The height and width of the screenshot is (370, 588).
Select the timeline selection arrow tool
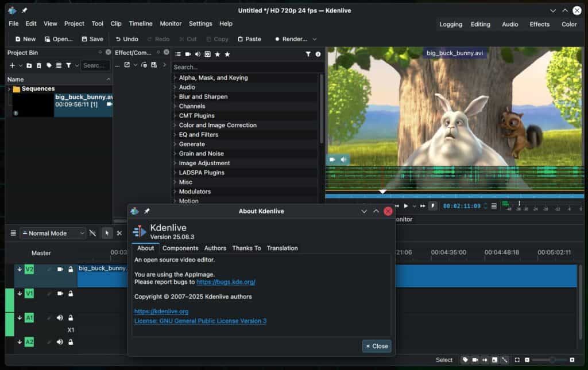(x=107, y=233)
